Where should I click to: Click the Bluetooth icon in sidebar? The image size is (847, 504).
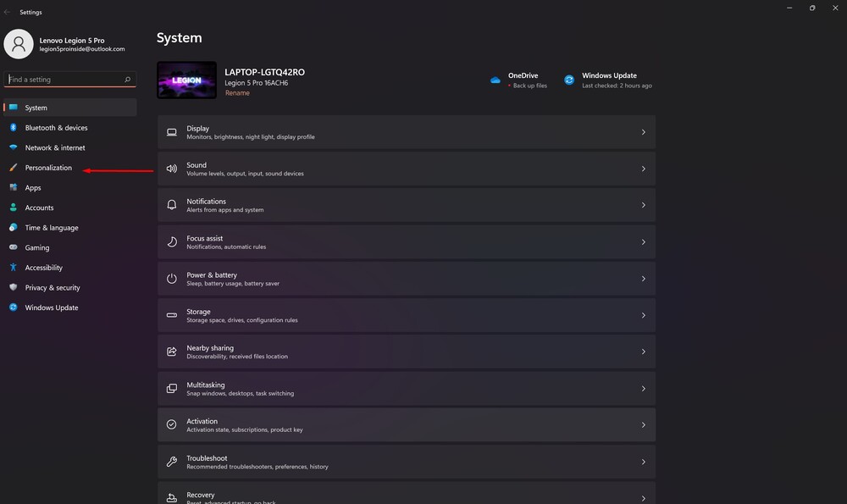[14, 128]
